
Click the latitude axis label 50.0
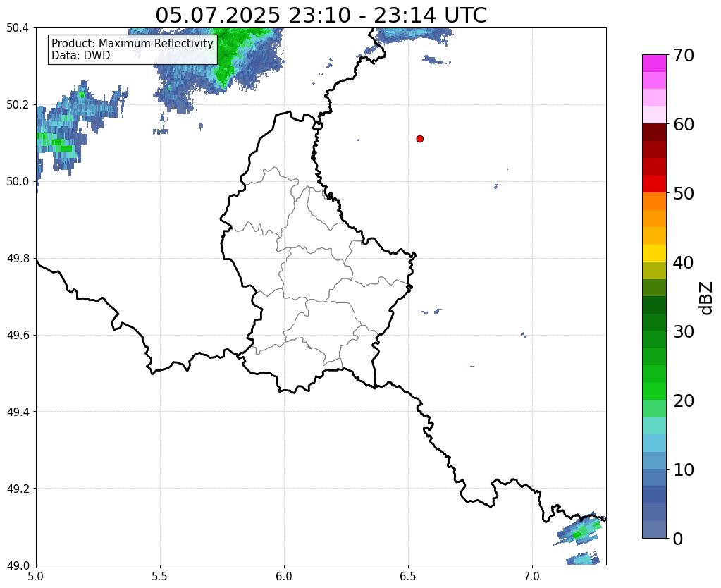pos(18,182)
